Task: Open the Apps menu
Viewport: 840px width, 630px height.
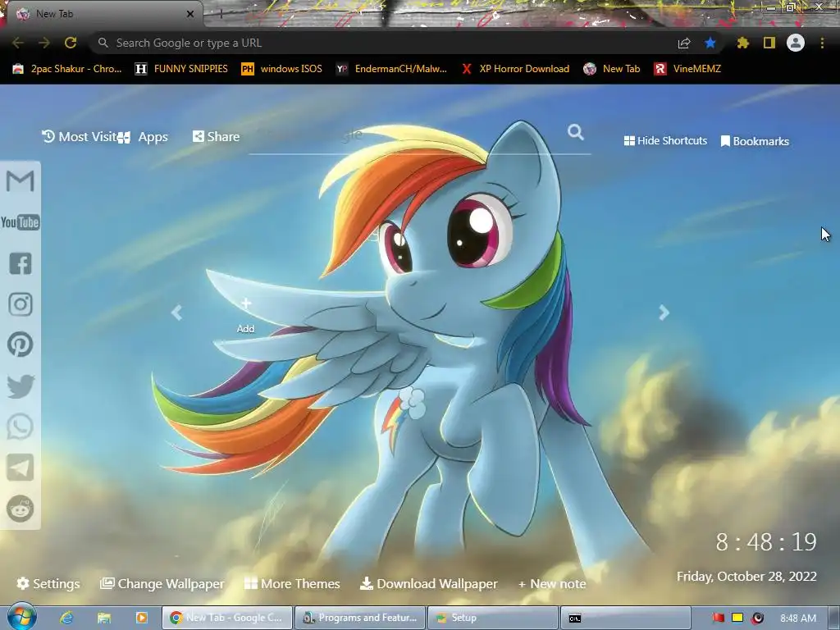Action: (143, 137)
